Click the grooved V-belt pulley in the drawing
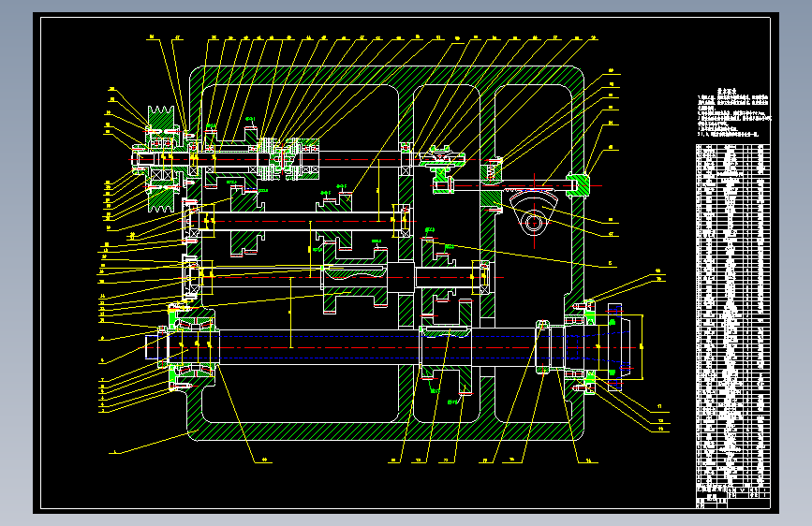 [161, 159]
